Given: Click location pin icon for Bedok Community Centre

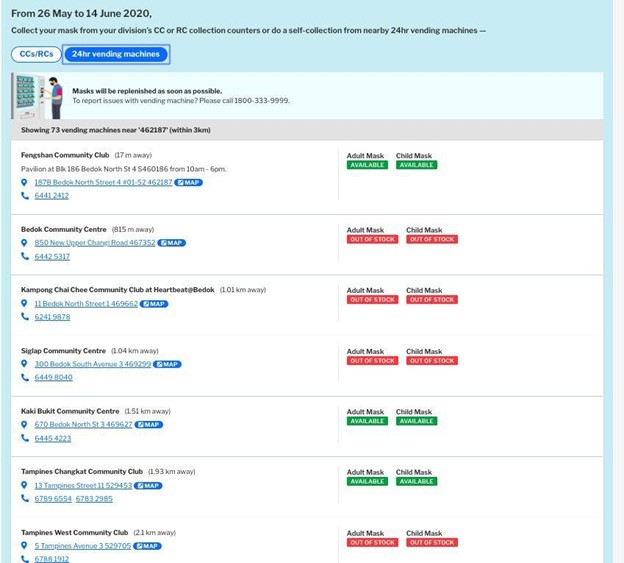Looking at the screenshot, I should click(24, 243).
